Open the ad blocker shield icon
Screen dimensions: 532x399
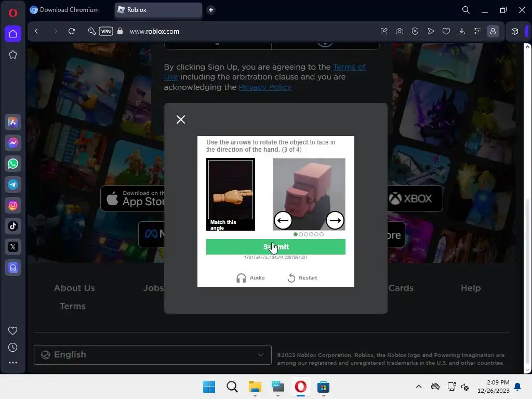(x=415, y=31)
